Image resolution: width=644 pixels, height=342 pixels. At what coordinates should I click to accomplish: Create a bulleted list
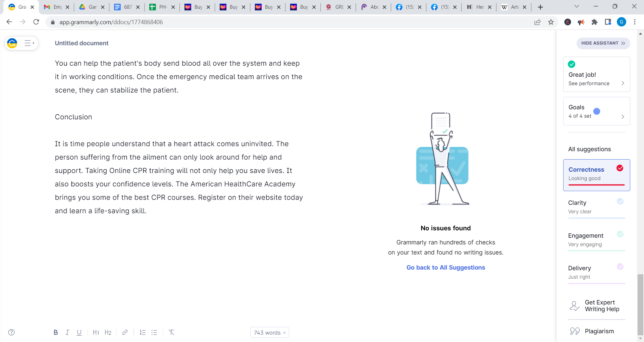(x=154, y=332)
